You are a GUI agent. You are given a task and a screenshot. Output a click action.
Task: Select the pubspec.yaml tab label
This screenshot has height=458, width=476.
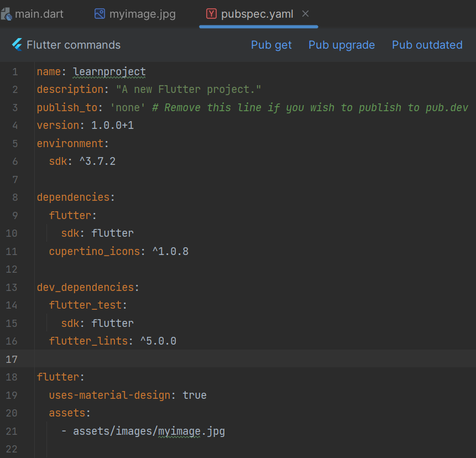click(257, 14)
